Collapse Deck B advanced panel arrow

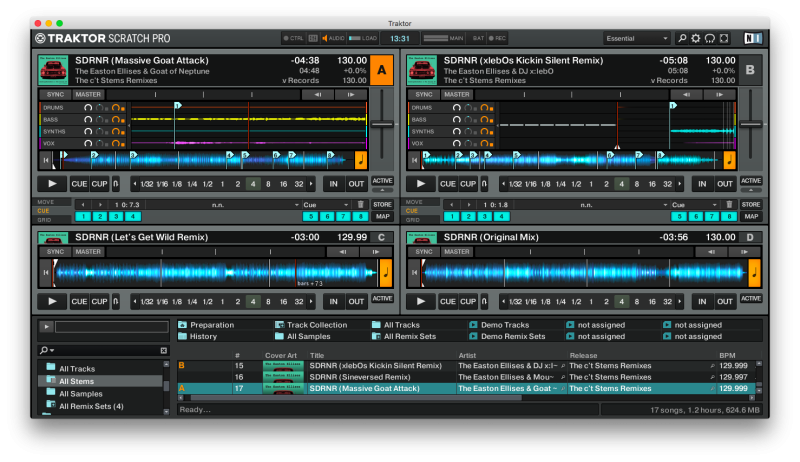(751, 190)
